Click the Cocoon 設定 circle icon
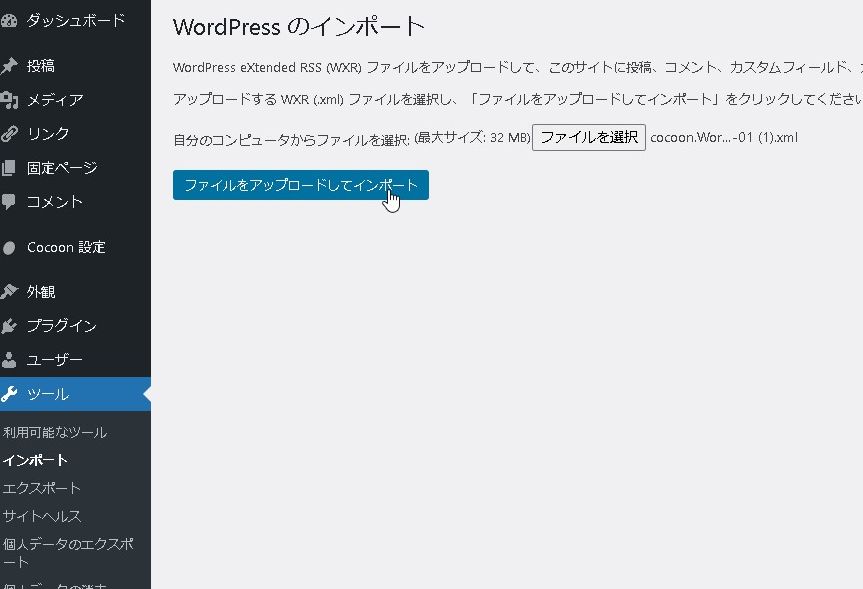The width and height of the screenshot is (863, 589). 9,248
